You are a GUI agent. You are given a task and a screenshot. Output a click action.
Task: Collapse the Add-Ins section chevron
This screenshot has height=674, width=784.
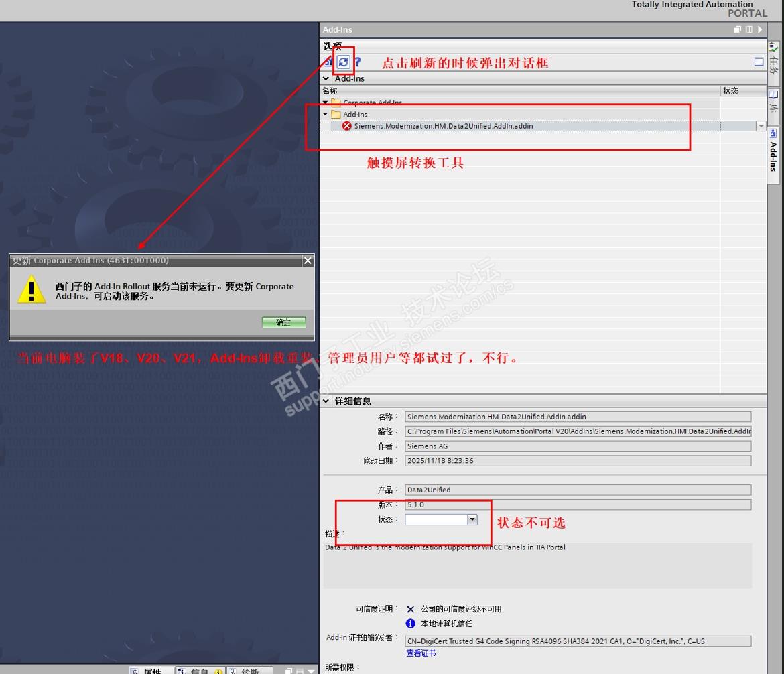tap(326, 78)
